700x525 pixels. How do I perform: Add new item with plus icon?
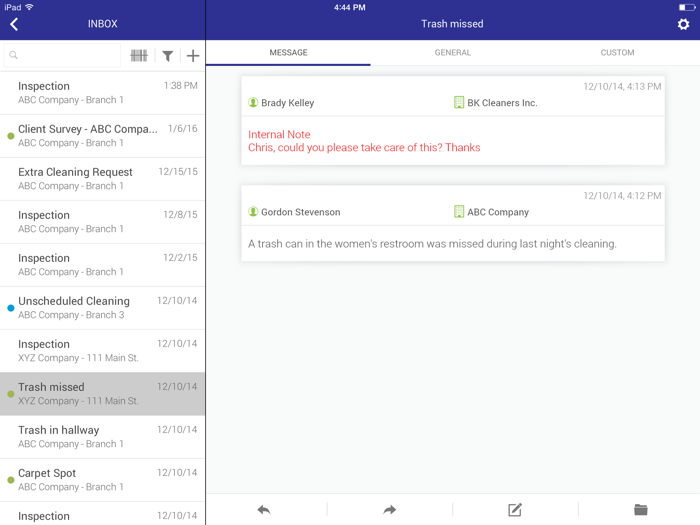point(193,56)
